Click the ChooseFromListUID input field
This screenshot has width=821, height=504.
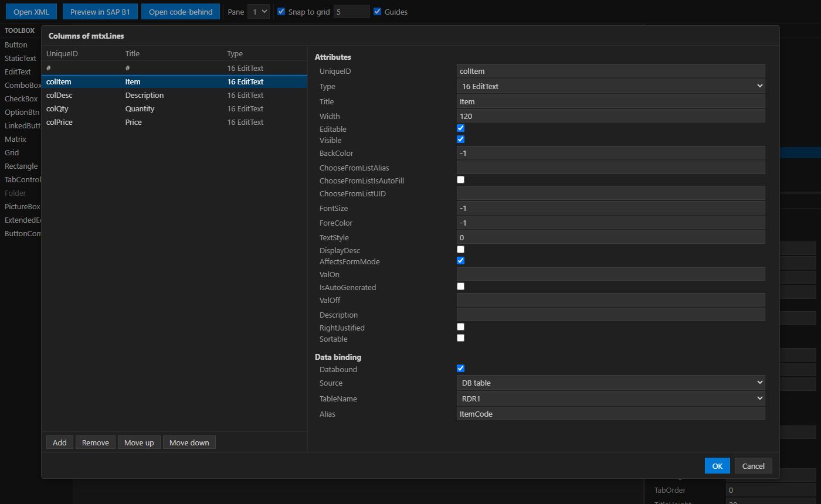pos(610,193)
